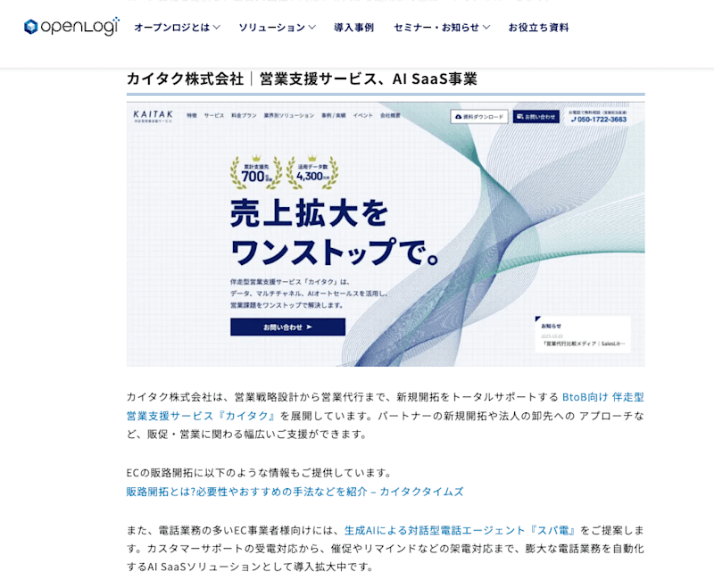
Task: Click the KAITAK logo in the screenshot image
Action: pyautogui.click(x=153, y=116)
